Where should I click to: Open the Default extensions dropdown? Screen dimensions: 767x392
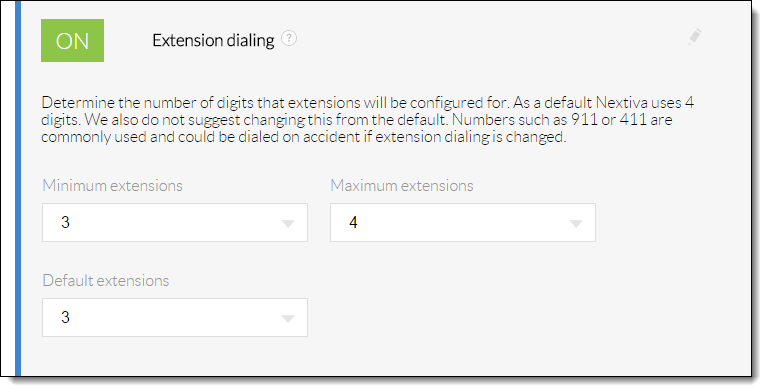pyautogui.click(x=175, y=318)
